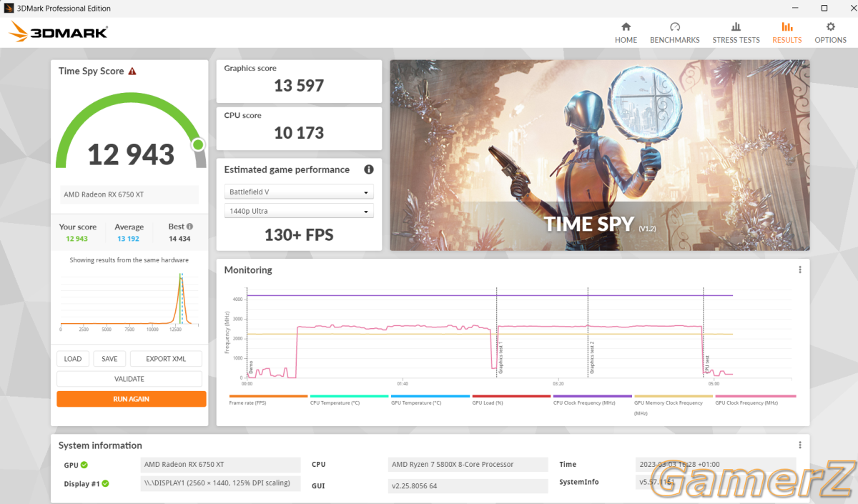Viewport: 858px width, 504px height.
Task: Open Stress Tests tab
Action: pos(736,33)
